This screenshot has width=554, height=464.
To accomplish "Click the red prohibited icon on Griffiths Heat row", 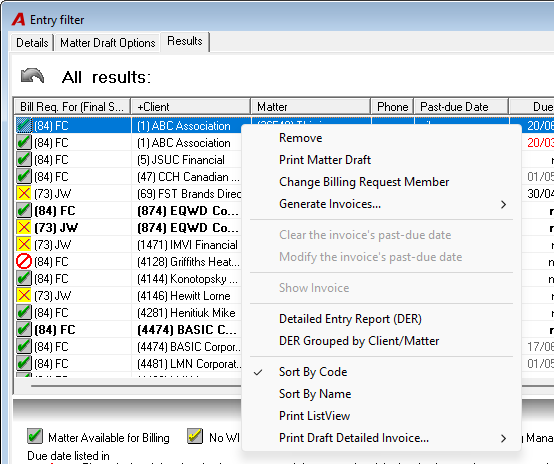I will (24, 262).
